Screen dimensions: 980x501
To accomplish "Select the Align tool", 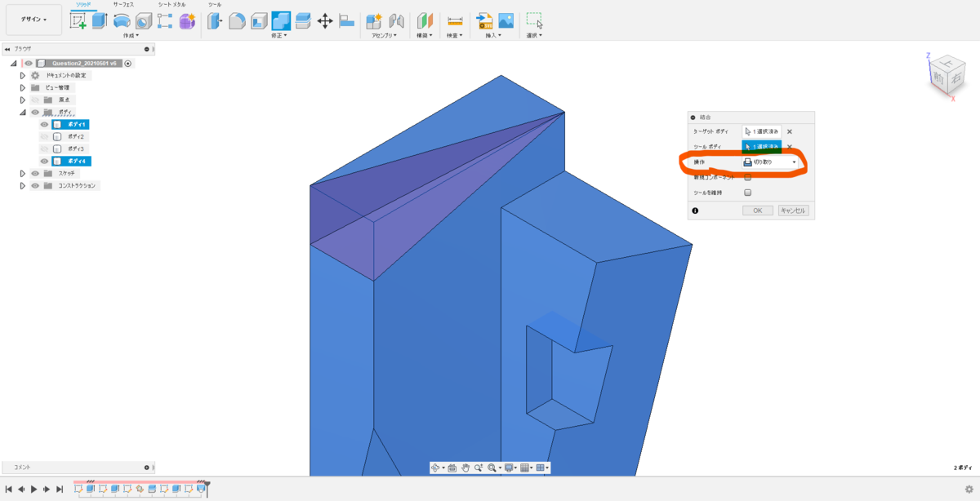I will click(347, 21).
